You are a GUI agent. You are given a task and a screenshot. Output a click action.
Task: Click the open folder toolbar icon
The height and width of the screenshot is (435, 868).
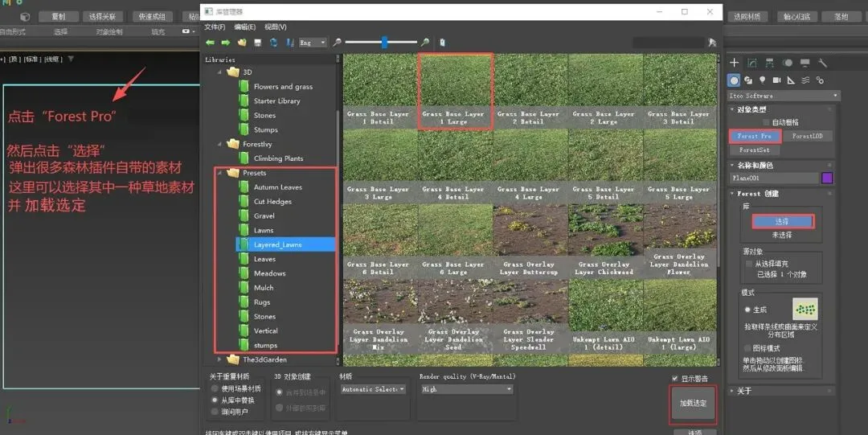[242, 43]
